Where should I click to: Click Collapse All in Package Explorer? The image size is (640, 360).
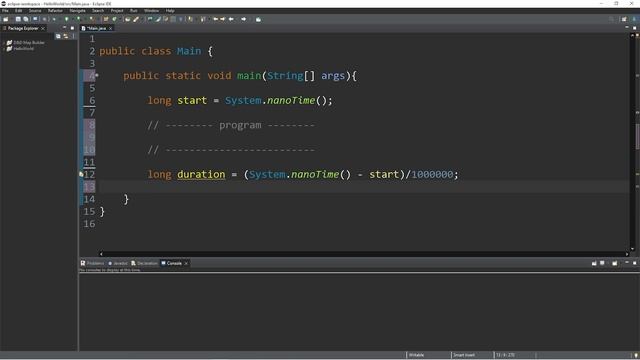pos(58,36)
